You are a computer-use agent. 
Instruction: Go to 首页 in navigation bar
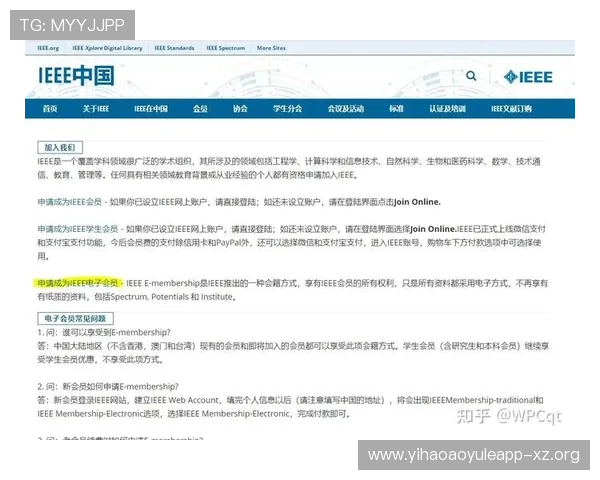(x=50, y=109)
